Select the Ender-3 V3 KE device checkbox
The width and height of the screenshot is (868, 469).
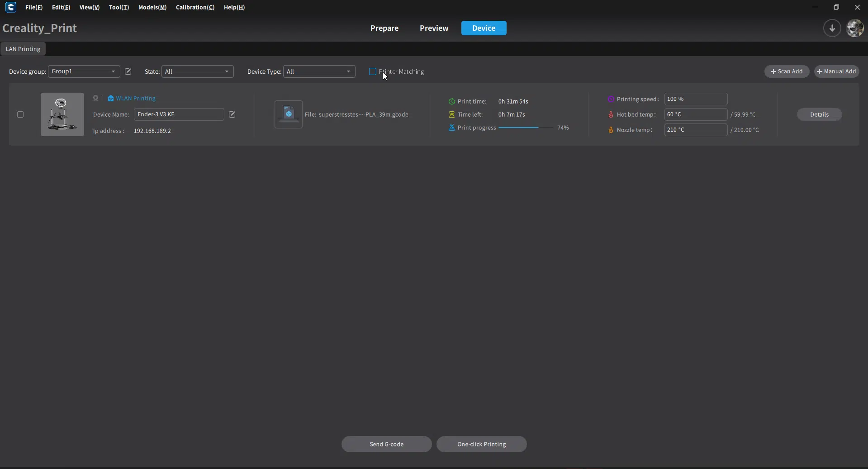click(20, 114)
